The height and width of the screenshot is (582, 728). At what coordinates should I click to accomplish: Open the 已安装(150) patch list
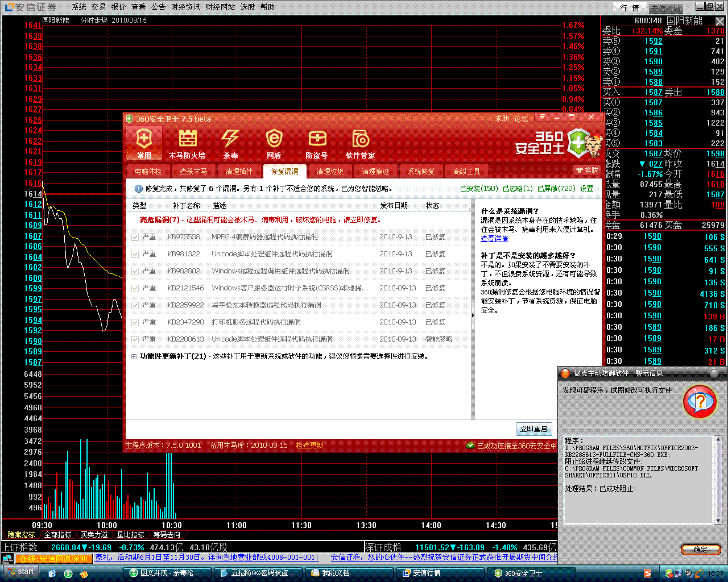tap(479, 189)
